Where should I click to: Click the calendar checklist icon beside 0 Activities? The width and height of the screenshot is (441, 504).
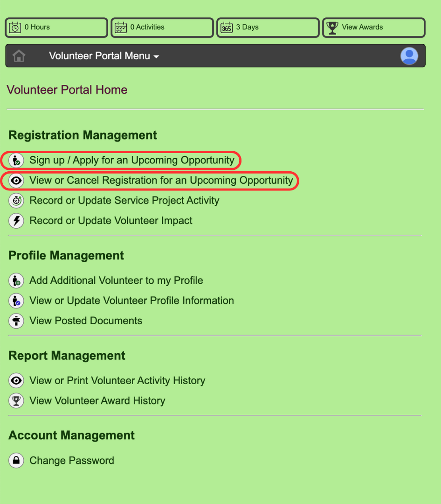121,28
